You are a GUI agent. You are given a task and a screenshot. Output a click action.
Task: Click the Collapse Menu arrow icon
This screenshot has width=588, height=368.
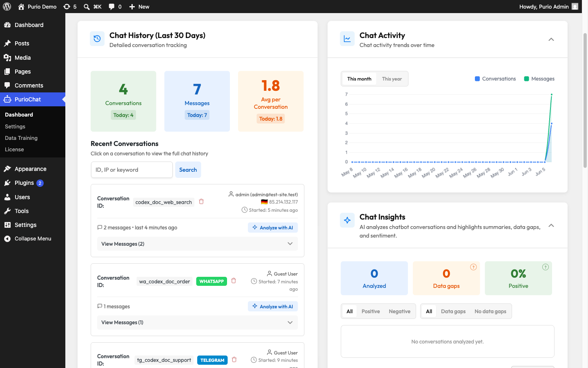[7, 239]
